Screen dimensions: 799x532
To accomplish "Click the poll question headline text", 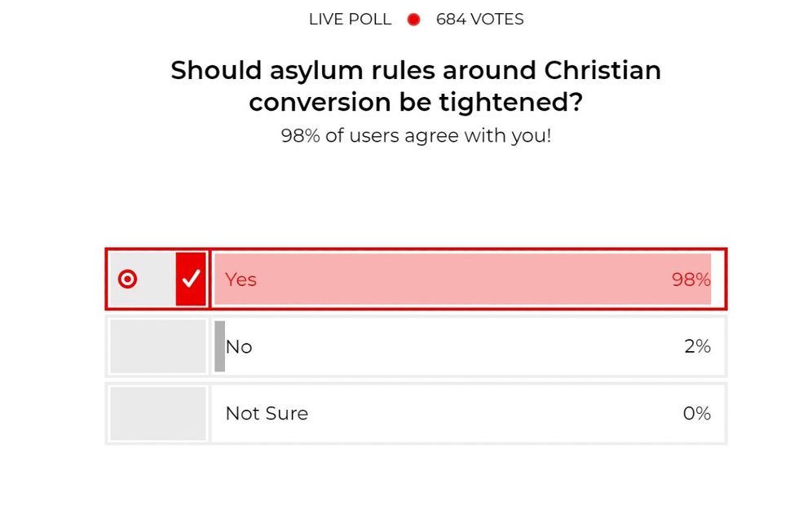I will coord(416,86).
